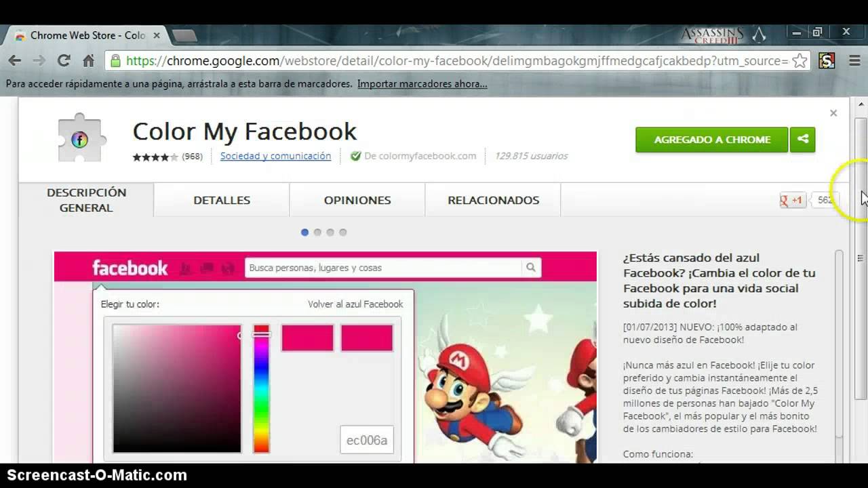Viewport: 868px width, 488px height.
Task: Click the 562 plus-one count
Action: click(x=825, y=200)
